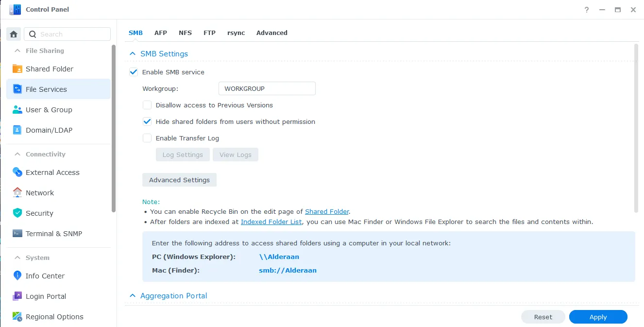Open the Indexed Folder List link

tap(271, 222)
